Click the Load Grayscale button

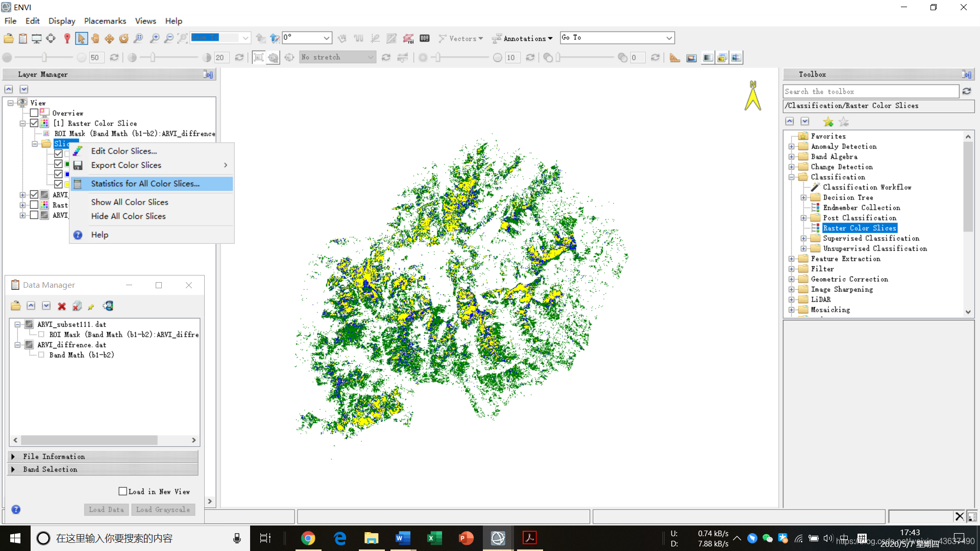tap(163, 509)
